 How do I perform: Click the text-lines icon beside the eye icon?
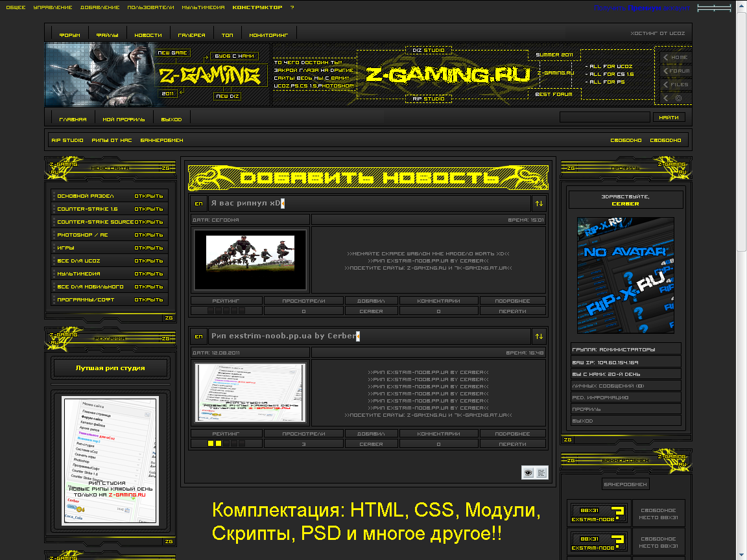[x=541, y=472]
